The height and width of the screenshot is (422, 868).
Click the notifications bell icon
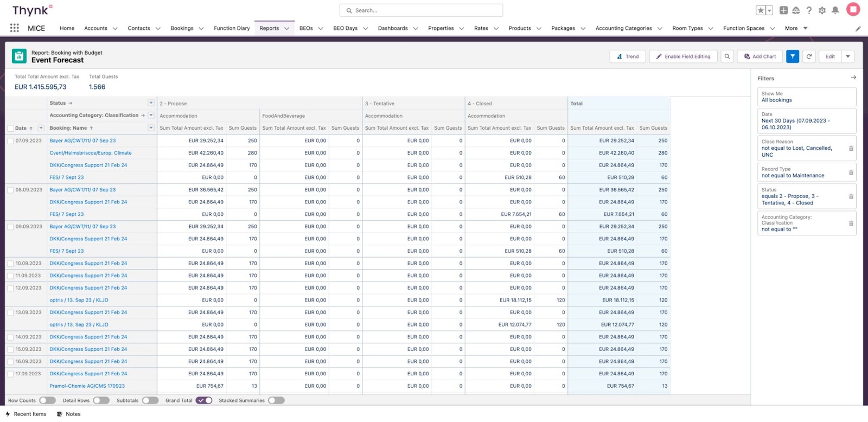click(835, 10)
